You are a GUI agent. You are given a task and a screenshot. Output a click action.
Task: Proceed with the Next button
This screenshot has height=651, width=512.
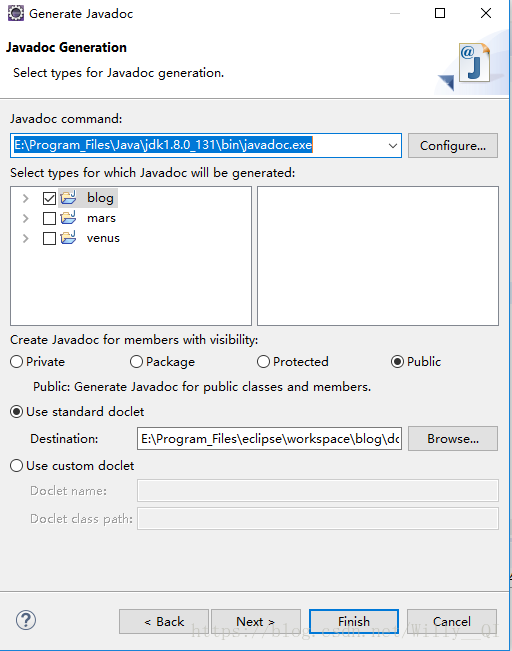pos(256,622)
